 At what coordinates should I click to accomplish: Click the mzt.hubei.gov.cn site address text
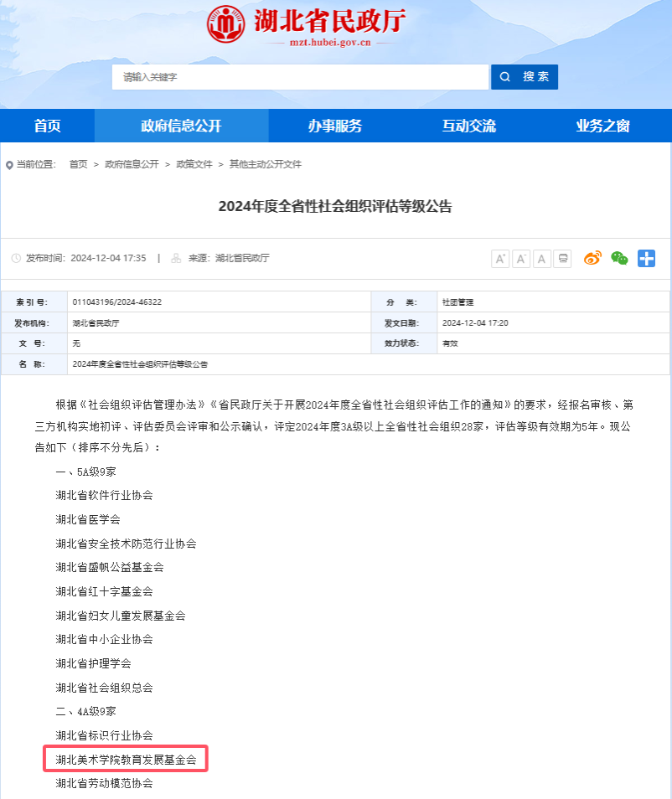[330, 43]
